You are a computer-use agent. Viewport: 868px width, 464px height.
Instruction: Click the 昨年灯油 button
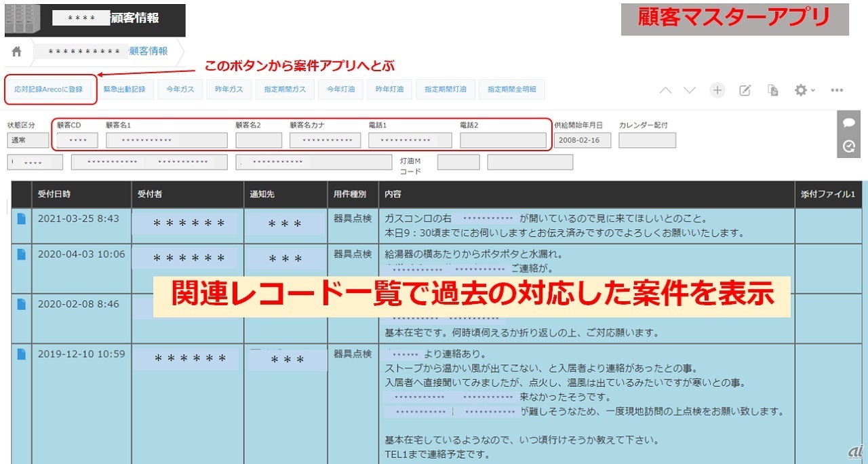point(389,90)
